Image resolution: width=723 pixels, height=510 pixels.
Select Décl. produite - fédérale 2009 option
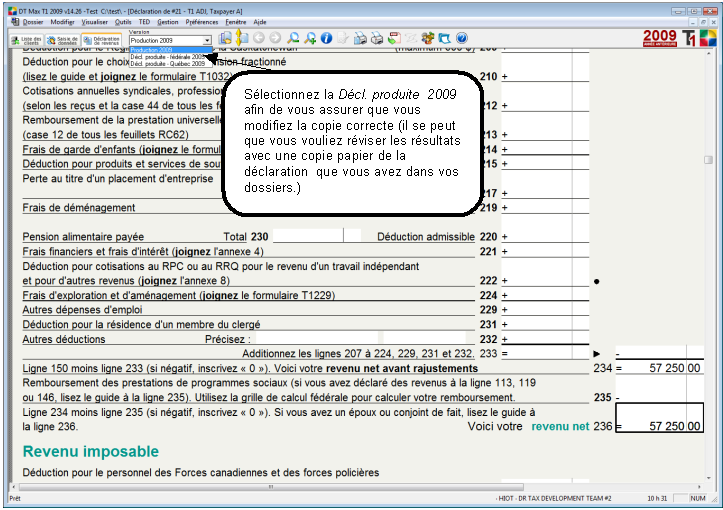click(x=168, y=56)
